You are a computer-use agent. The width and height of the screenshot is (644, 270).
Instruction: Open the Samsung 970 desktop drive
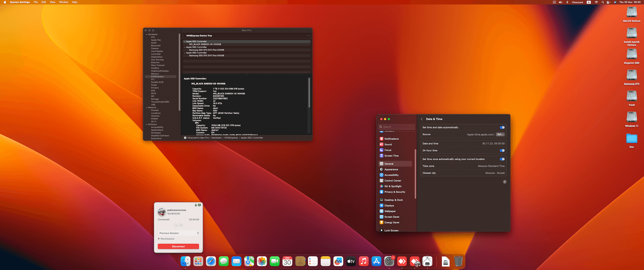[632, 75]
